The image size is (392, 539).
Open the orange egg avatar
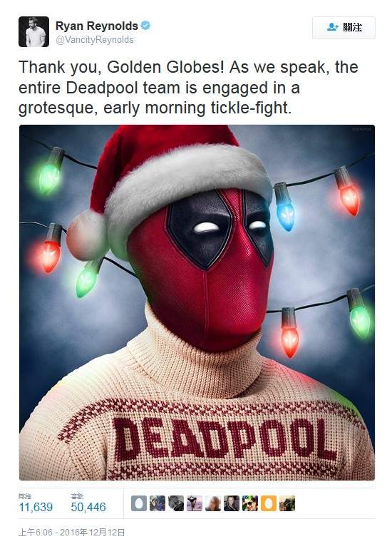click(x=269, y=503)
